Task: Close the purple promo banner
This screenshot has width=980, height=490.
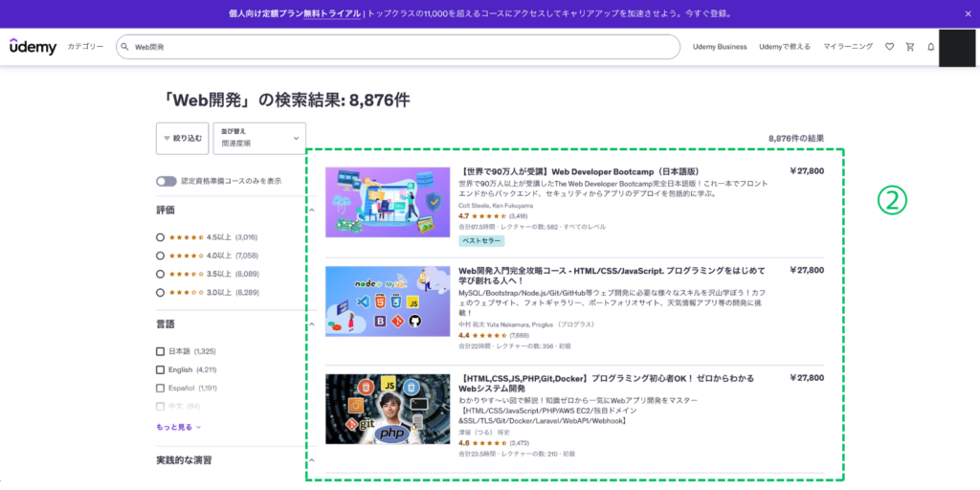Action: point(969,13)
